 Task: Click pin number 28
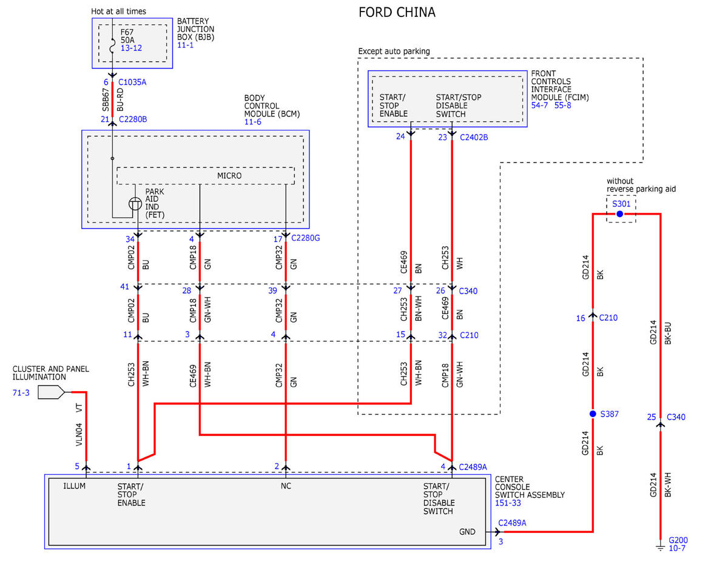(x=187, y=291)
